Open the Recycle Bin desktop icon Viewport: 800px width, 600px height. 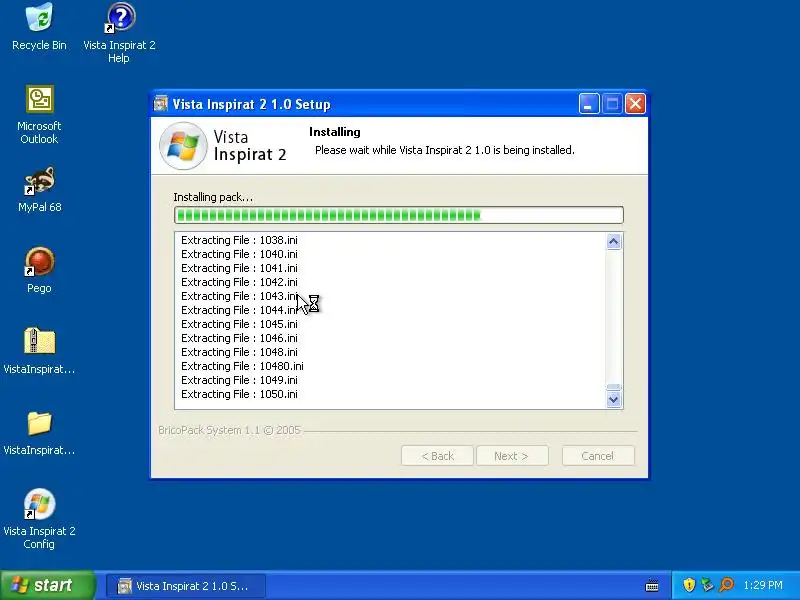[39, 27]
